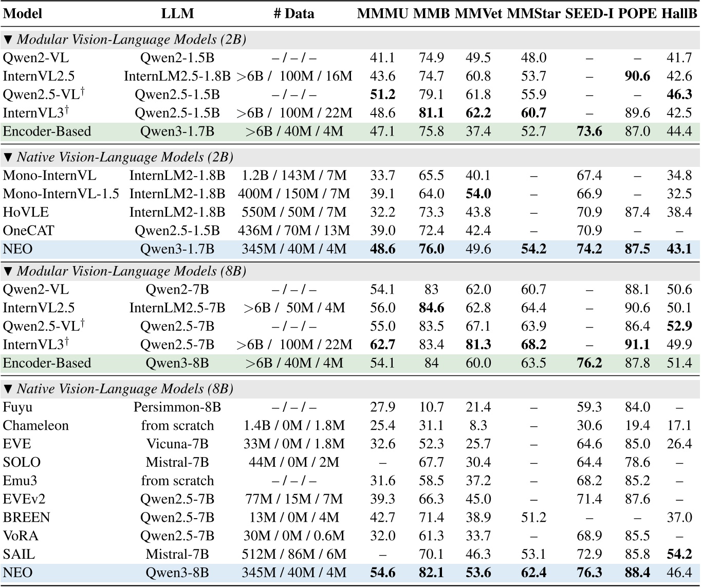Click the '# Data' column header
This screenshot has width=701, height=588.
click(x=293, y=13)
